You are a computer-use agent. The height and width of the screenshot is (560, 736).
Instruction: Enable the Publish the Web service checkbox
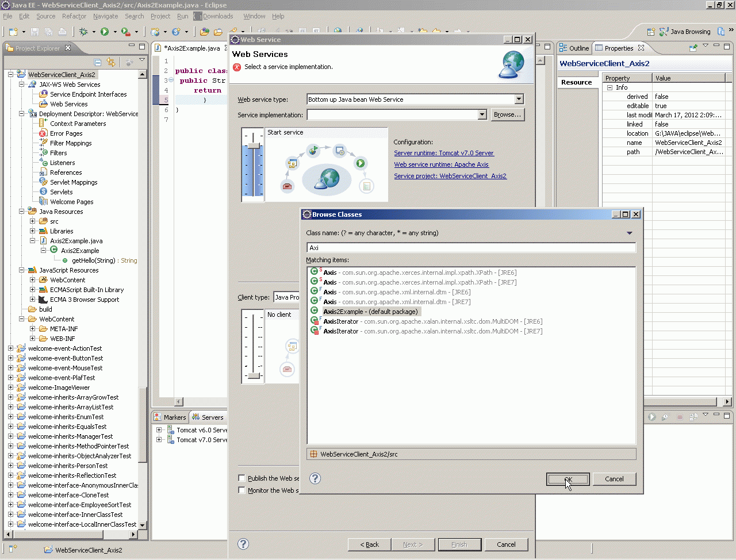[x=241, y=478]
